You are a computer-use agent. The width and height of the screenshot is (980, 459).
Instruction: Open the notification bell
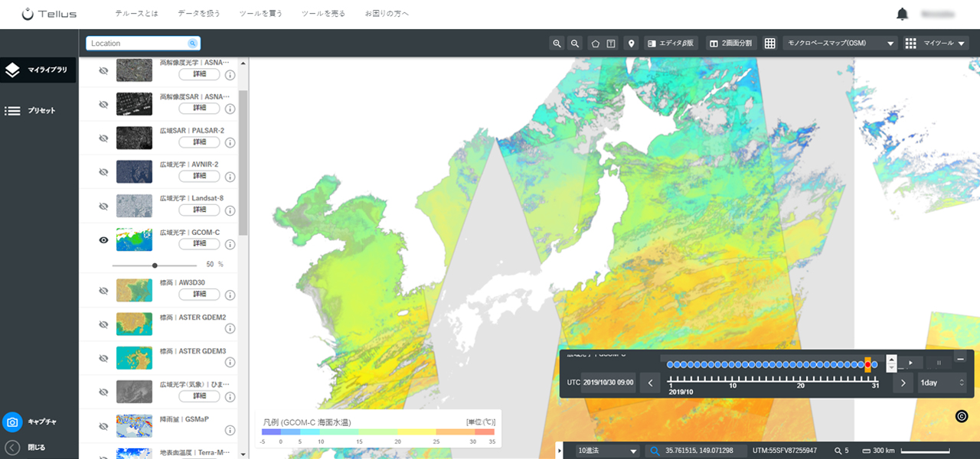click(x=903, y=14)
